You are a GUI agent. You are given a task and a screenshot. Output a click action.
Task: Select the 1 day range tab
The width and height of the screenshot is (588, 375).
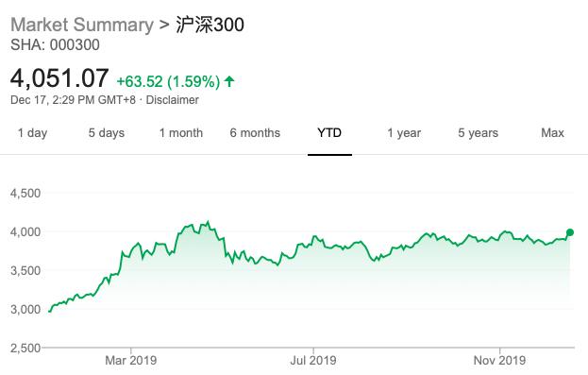pyautogui.click(x=33, y=133)
